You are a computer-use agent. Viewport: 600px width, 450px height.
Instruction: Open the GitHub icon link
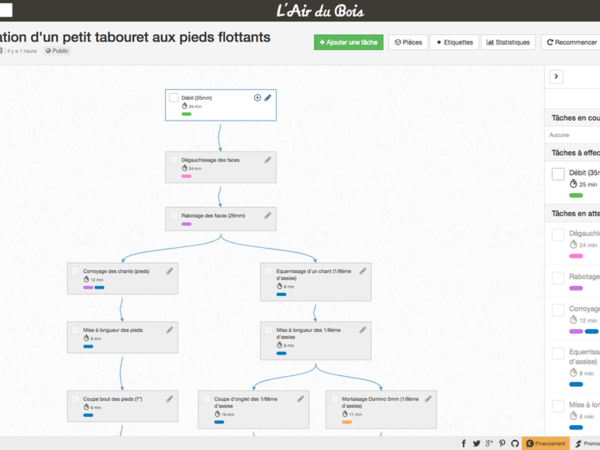[x=515, y=443]
